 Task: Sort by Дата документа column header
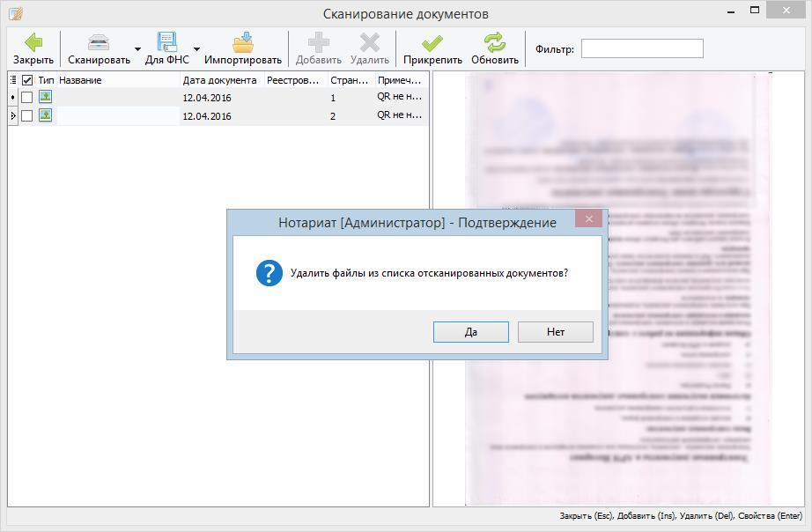[x=220, y=80]
